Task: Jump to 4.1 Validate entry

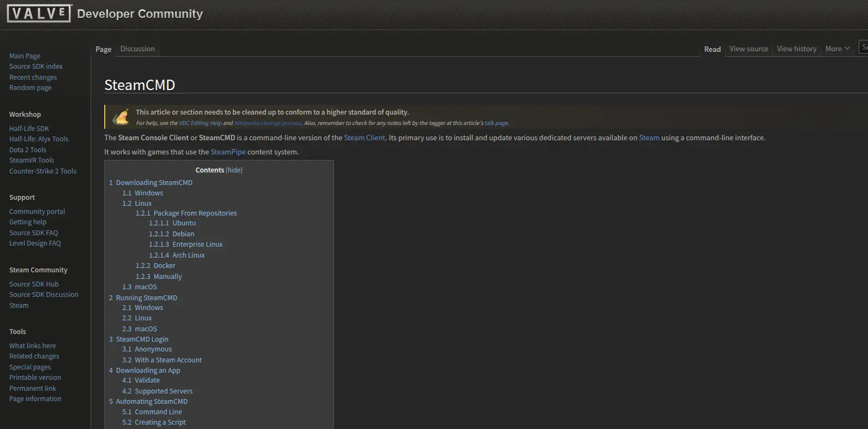Action: coord(141,380)
